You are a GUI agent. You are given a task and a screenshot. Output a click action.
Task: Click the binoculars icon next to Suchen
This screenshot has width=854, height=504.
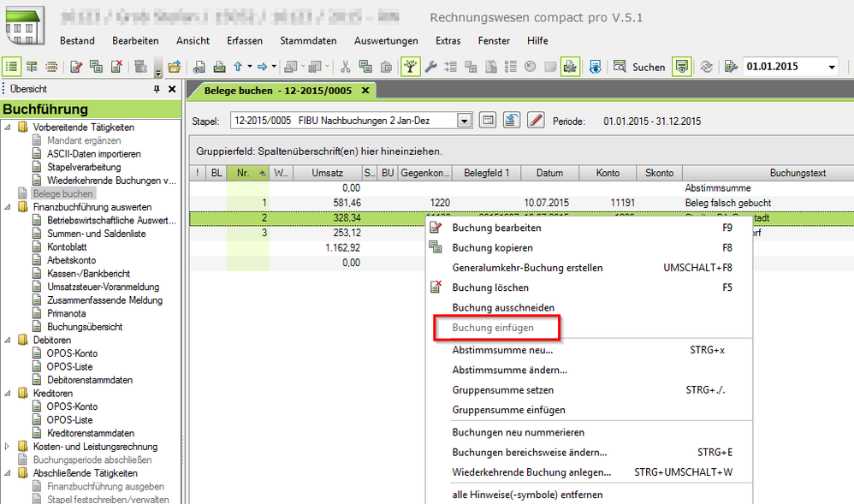[x=620, y=67]
